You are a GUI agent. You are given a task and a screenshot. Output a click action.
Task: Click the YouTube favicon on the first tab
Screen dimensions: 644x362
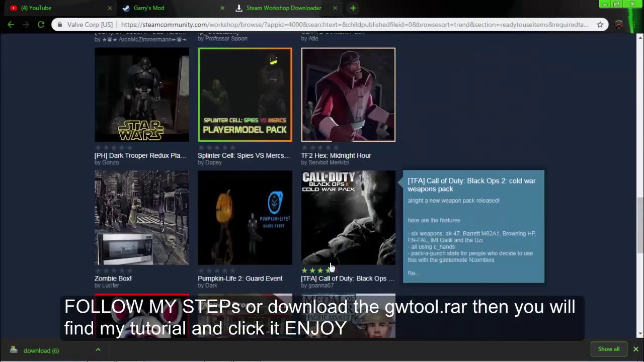(x=14, y=8)
